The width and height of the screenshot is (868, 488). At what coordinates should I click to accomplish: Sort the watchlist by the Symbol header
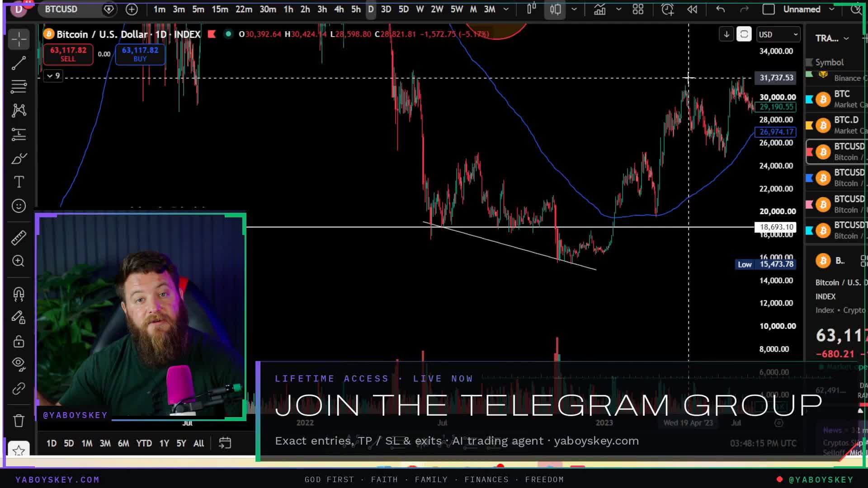829,62
